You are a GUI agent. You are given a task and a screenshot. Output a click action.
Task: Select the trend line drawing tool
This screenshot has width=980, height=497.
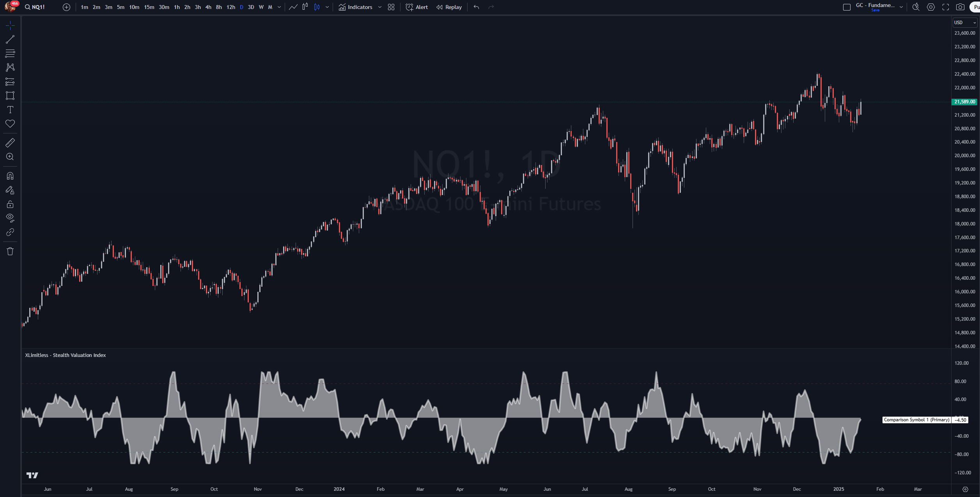coord(10,39)
